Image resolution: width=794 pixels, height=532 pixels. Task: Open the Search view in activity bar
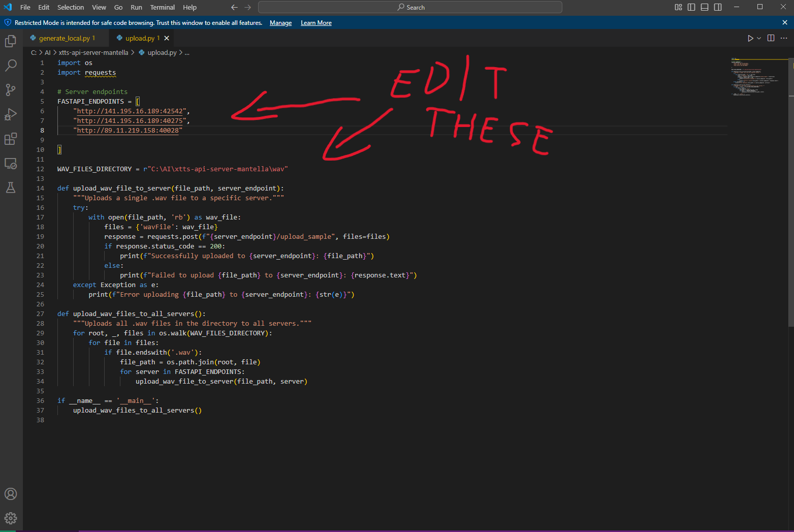[11, 66]
